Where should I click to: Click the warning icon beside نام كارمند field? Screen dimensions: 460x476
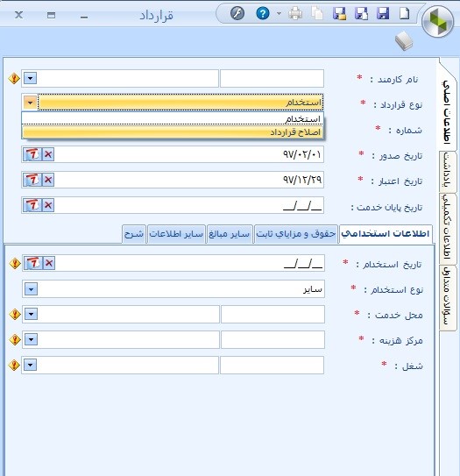[x=14, y=79]
